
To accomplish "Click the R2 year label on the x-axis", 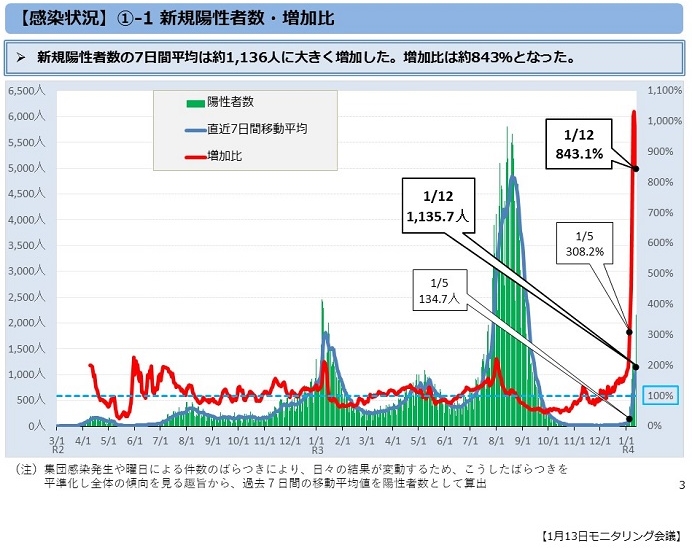I will 58,450.
